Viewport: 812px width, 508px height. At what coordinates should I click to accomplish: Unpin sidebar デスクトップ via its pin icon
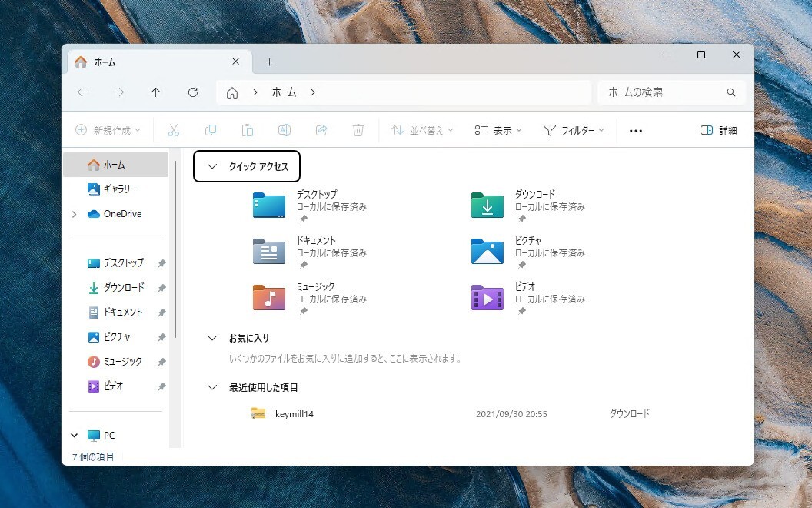point(161,263)
